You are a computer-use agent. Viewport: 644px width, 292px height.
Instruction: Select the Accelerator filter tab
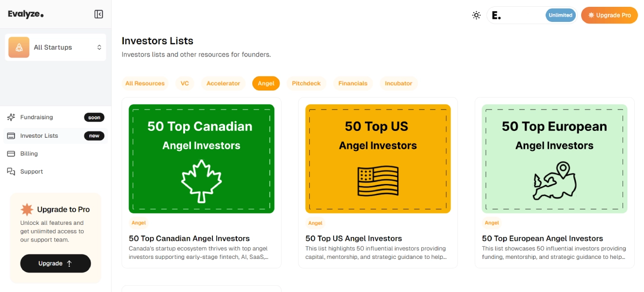(x=223, y=83)
